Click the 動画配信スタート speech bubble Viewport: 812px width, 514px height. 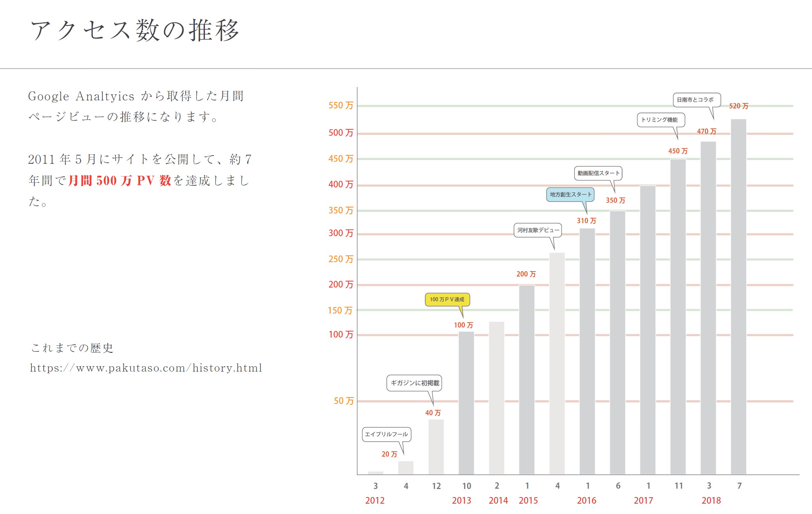point(598,173)
